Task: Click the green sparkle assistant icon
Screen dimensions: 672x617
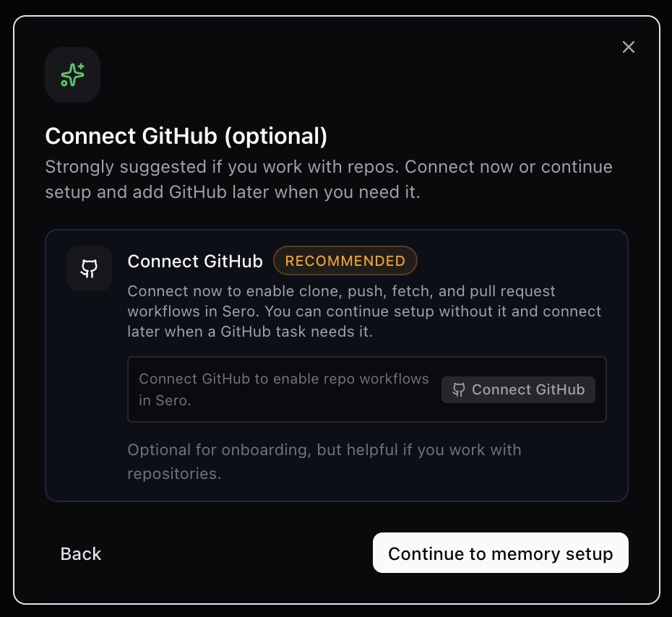Action: pyautogui.click(x=72, y=74)
